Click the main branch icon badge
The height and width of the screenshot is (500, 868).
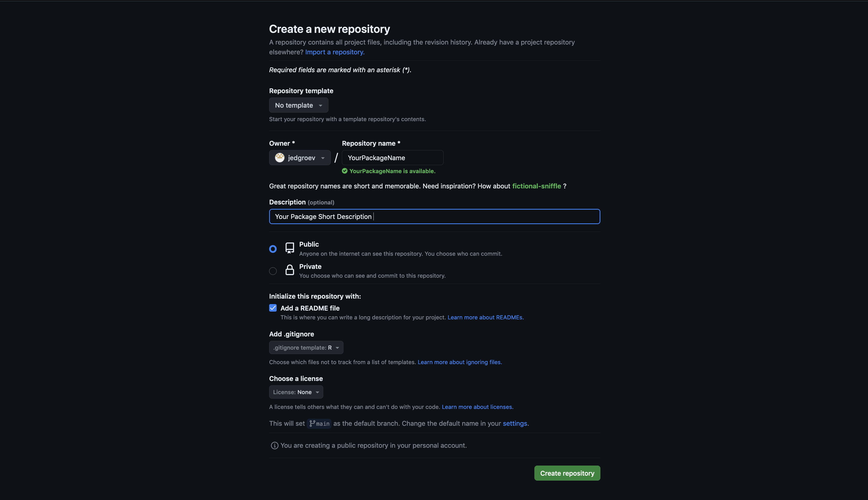(319, 423)
